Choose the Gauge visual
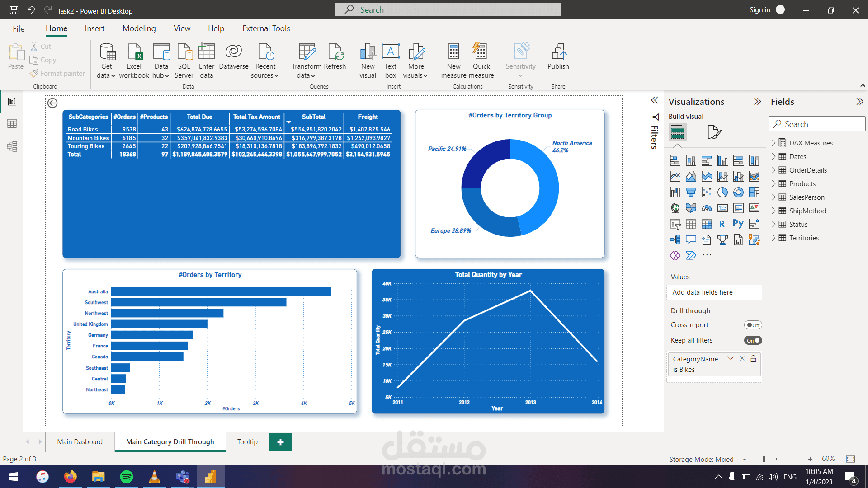Screen dimensions: 868x488 pos(707,208)
